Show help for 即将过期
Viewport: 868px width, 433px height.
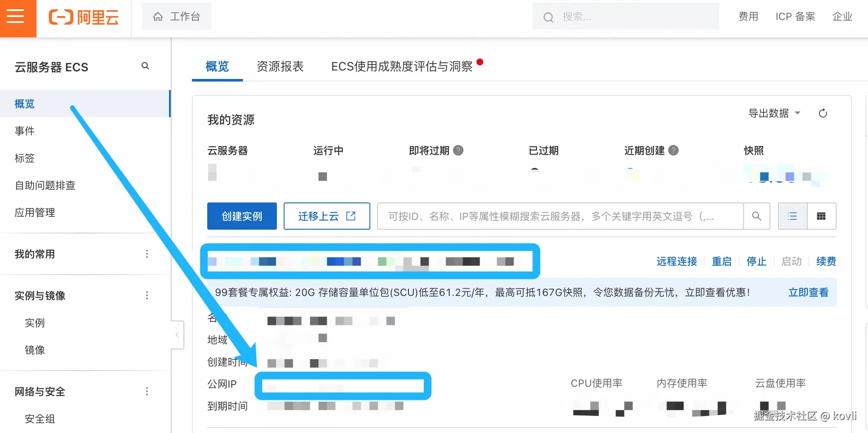458,150
